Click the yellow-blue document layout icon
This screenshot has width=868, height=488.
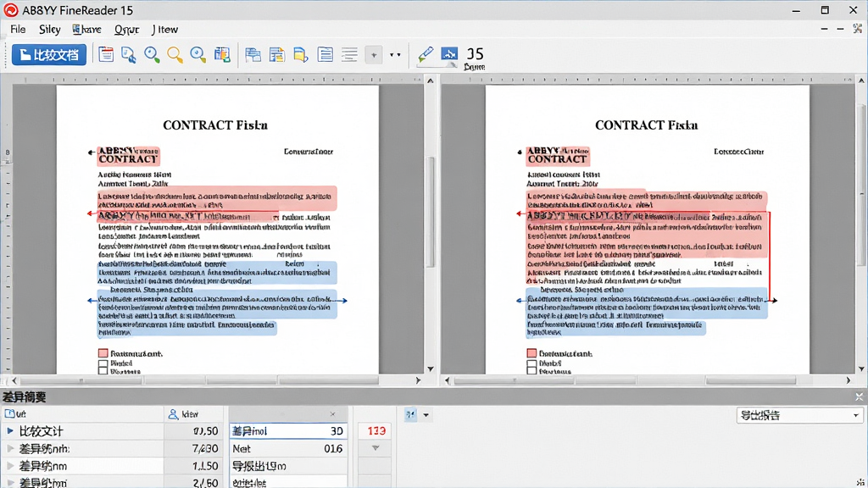277,54
